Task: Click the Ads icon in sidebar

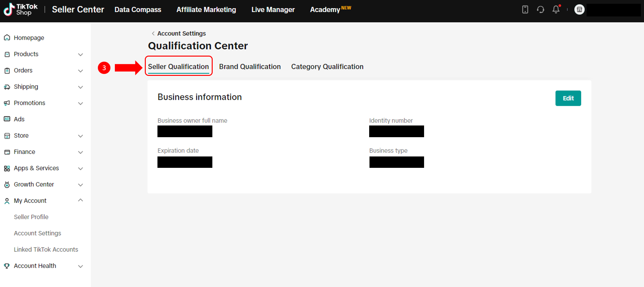Action: pyautogui.click(x=7, y=119)
